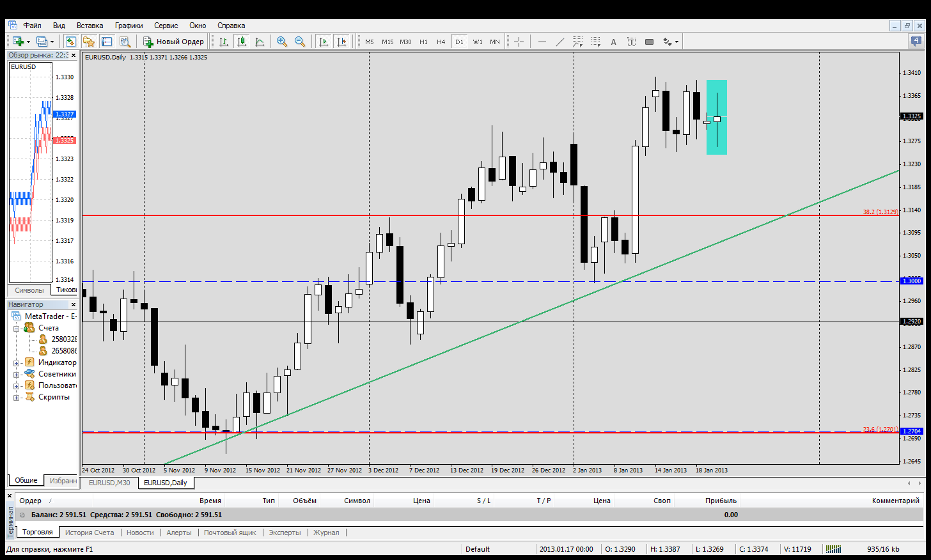
Task: Select the Crosshair cursor tool
Action: coord(519,42)
